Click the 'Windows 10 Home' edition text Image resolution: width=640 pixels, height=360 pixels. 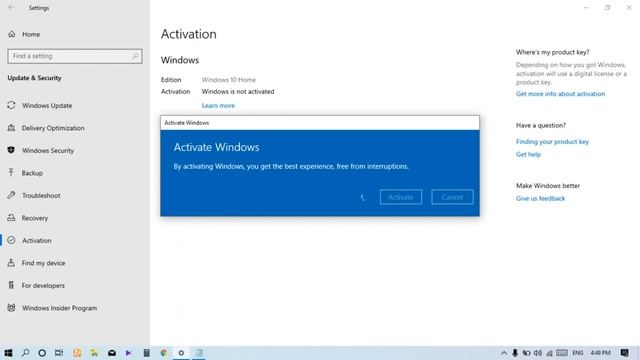pyautogui.click(x=229, y=80)
